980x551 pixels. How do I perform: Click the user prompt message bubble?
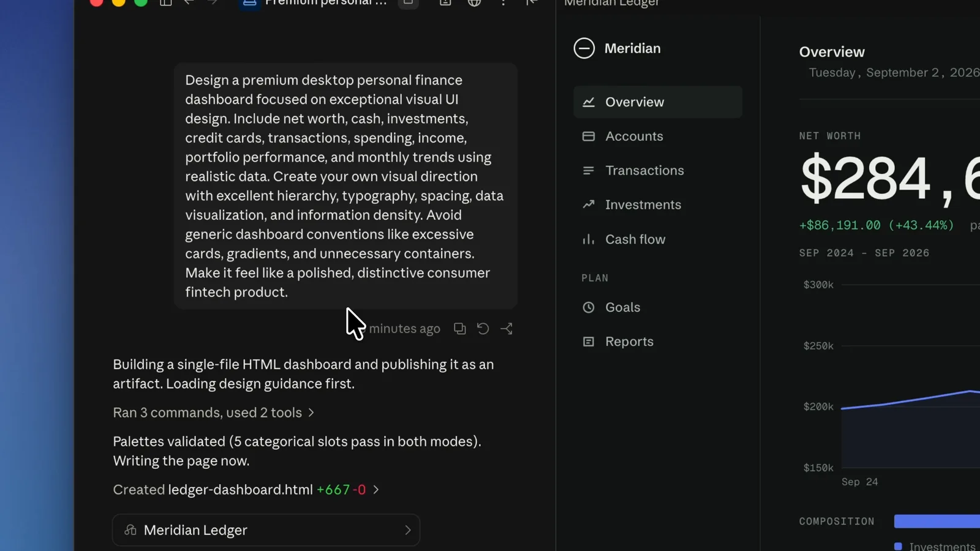coord(345,186)
